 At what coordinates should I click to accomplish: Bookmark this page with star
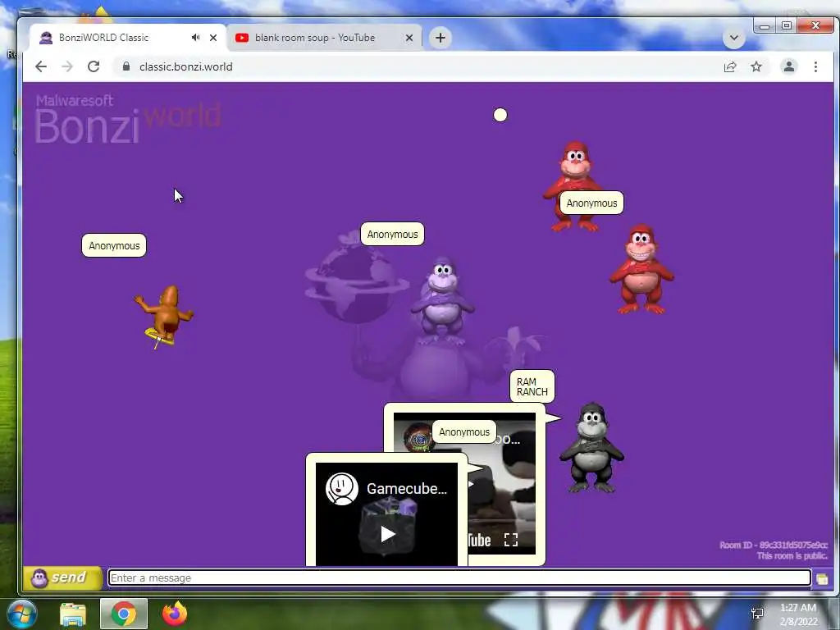click(756, 67)
